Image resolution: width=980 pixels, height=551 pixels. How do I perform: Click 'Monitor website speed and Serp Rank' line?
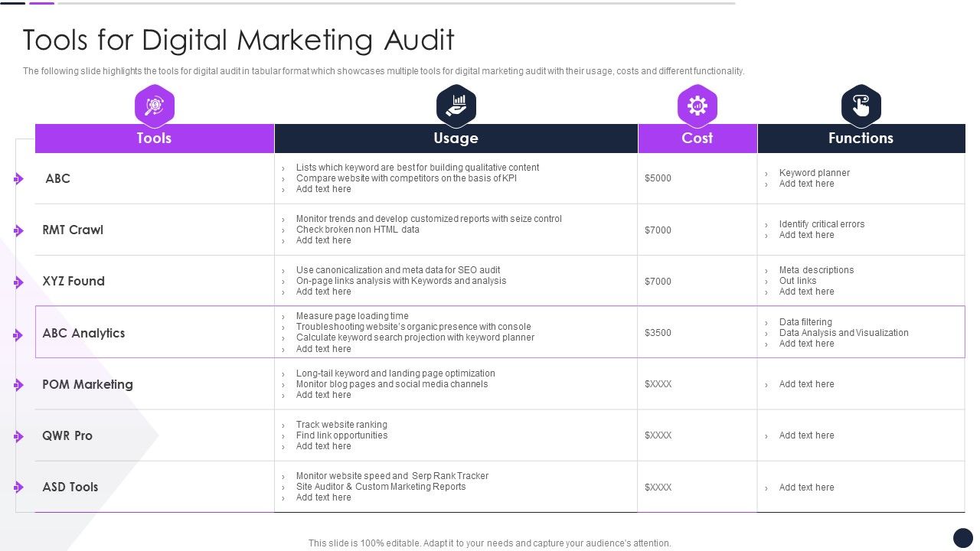(x=392, y=476)
